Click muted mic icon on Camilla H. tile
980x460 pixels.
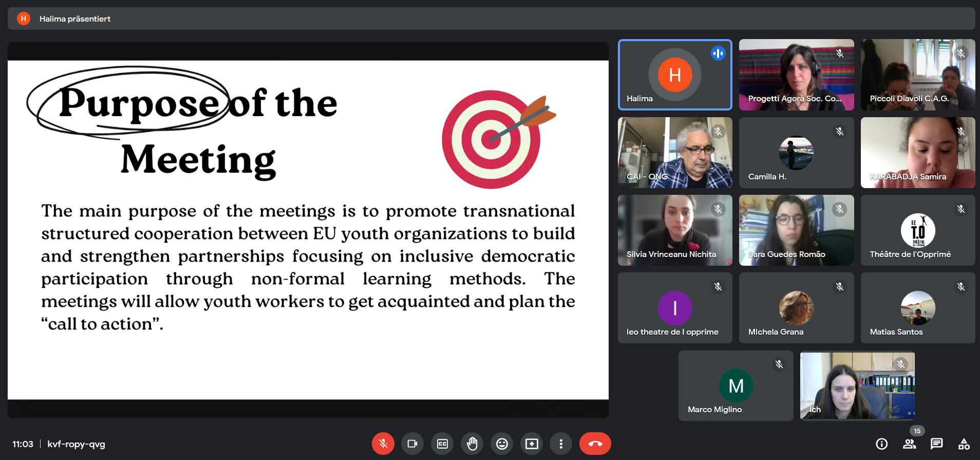coord(840,132)
